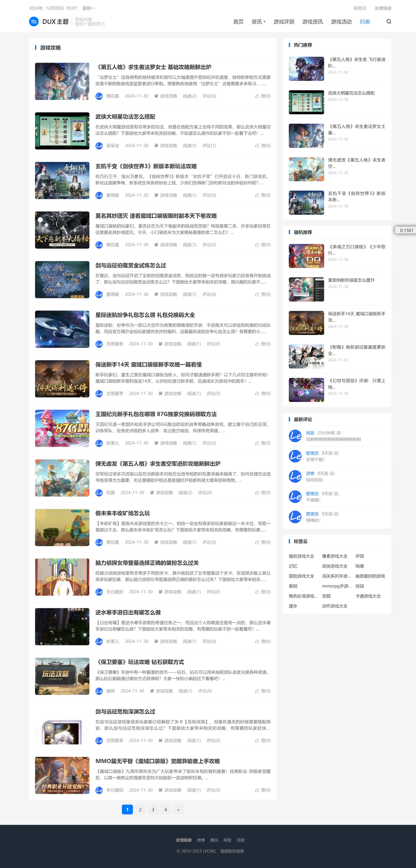Open the 归类 navigation section

coord(365,22)
